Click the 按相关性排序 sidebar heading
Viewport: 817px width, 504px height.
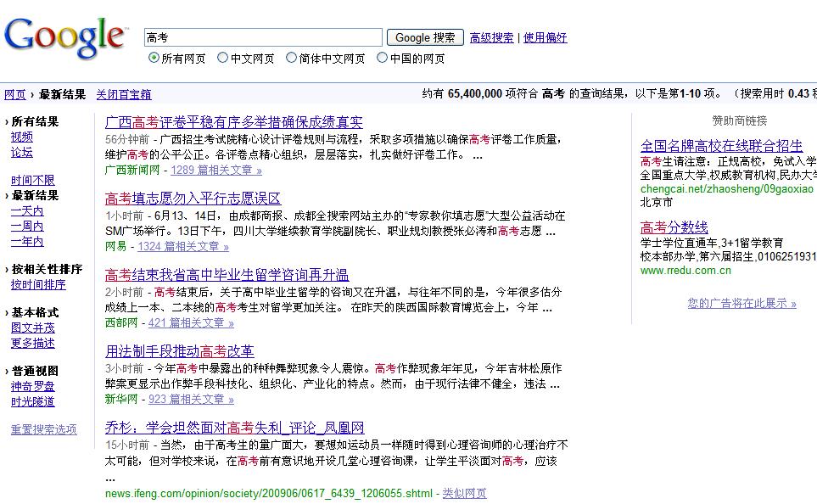(x=47, y=269)
